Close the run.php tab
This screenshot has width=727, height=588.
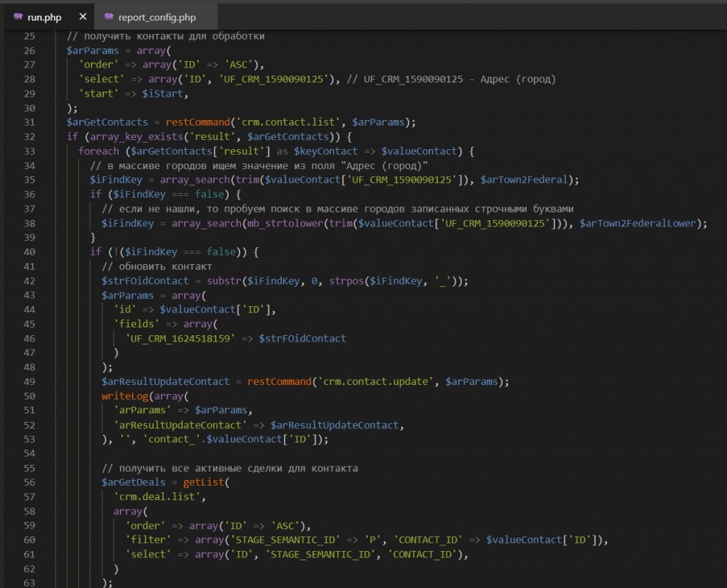[x=83, y=17]
